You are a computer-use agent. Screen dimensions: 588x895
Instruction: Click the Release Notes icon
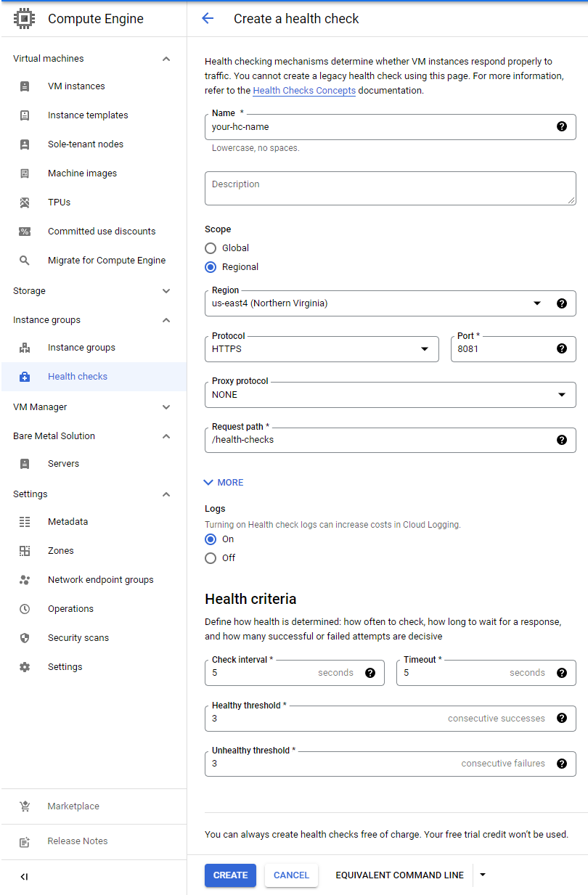pos(25,842)
